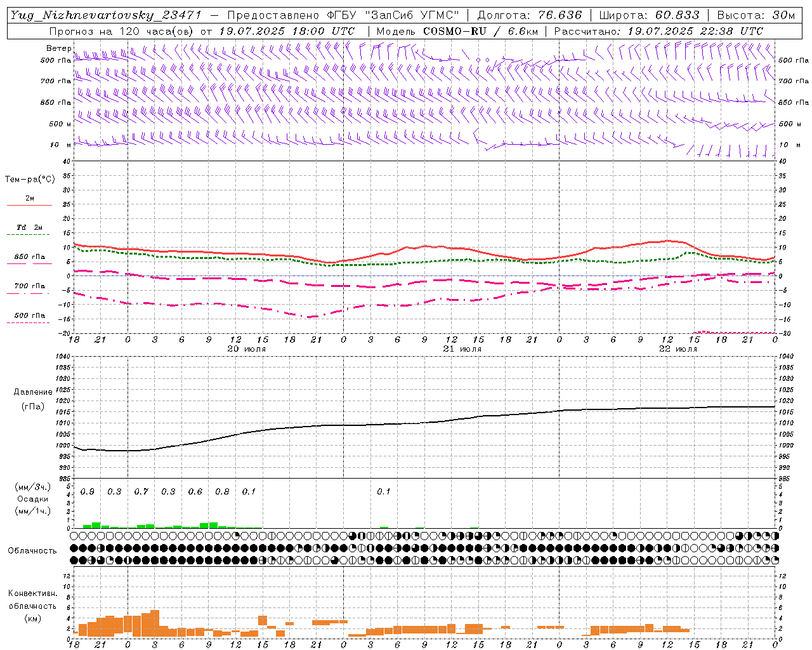The image size is (812, 650).
Task: Select the Прогноз на 120 часа(ов) forecast text
Action: pyautogui.click(x=122, y=31)
